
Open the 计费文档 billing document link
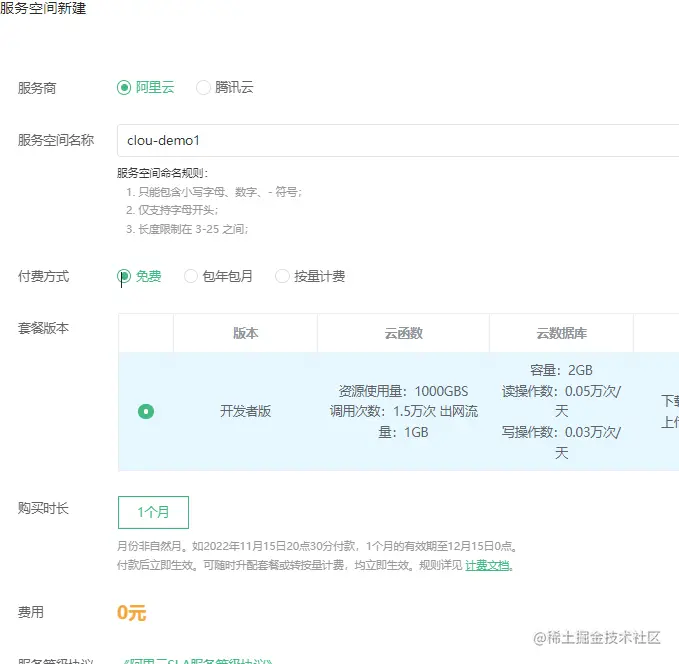(x=487, y=565)
